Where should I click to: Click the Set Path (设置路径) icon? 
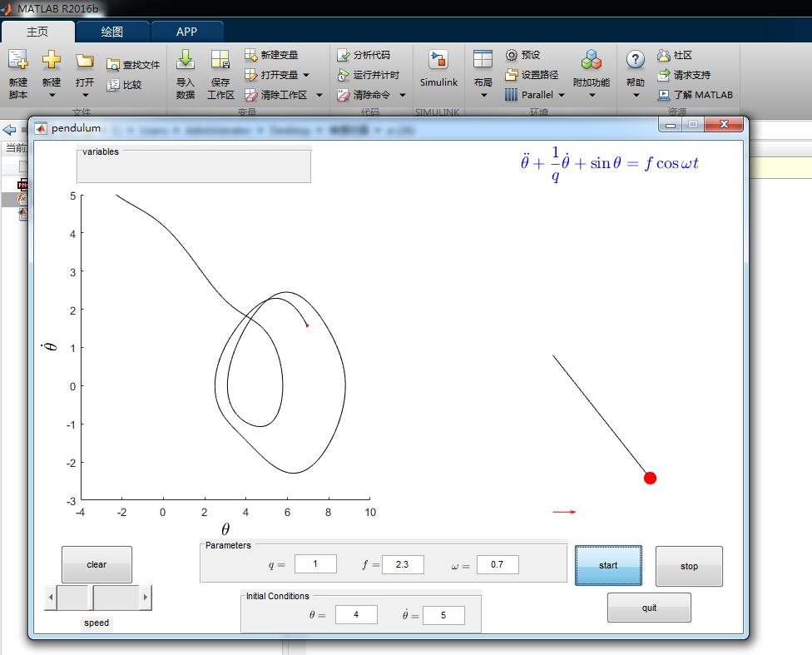(511, 75)
